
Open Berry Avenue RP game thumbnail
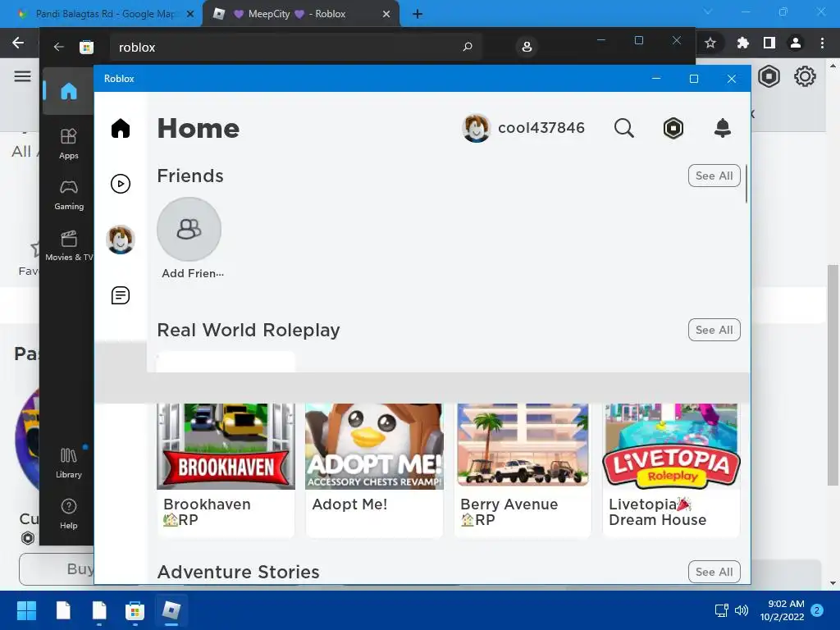523,447
